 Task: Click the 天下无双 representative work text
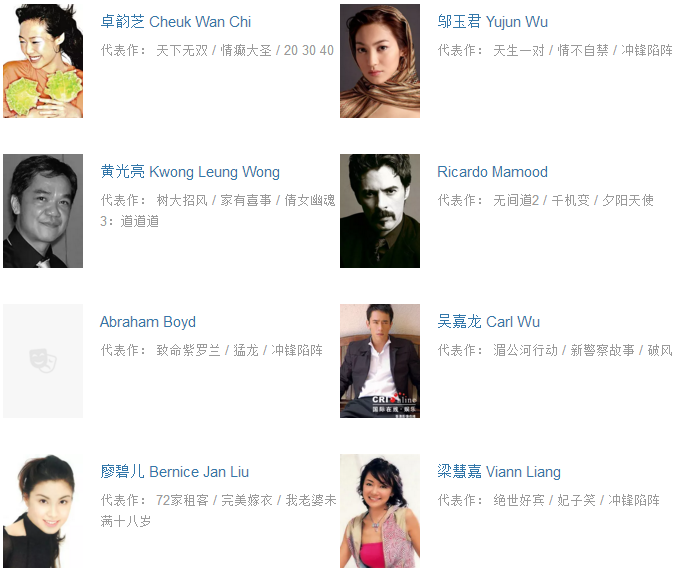pos(182,50)
